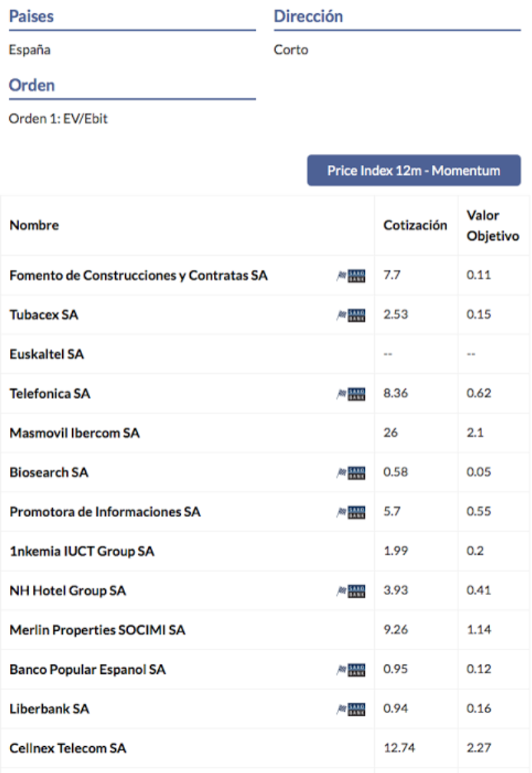Select the Paises filter heading

coord(31,16)
